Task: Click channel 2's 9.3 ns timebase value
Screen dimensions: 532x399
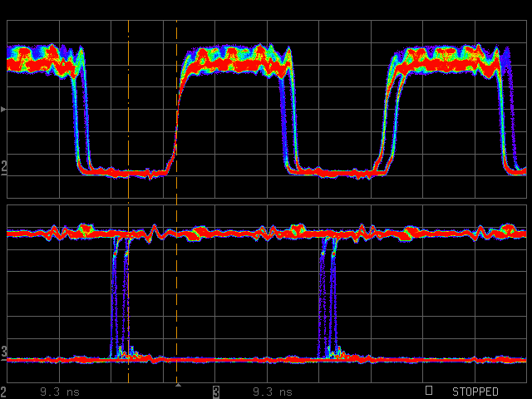Action: 60,392
